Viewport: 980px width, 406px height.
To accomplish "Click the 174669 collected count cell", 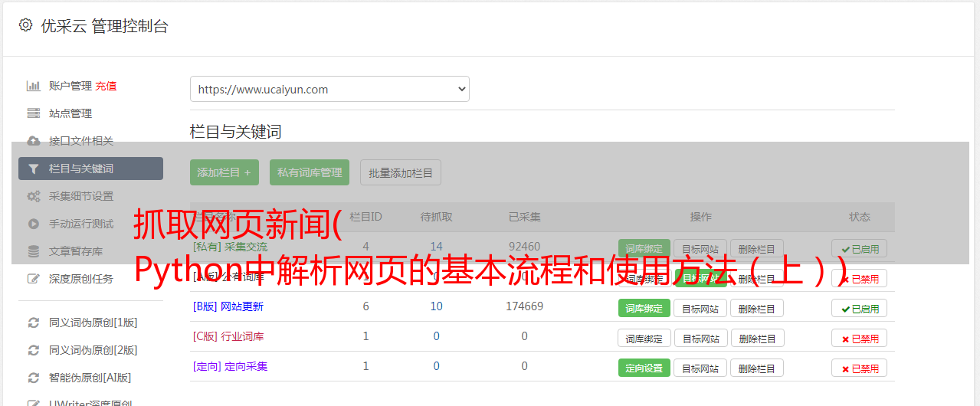I will tap(524, 306).
